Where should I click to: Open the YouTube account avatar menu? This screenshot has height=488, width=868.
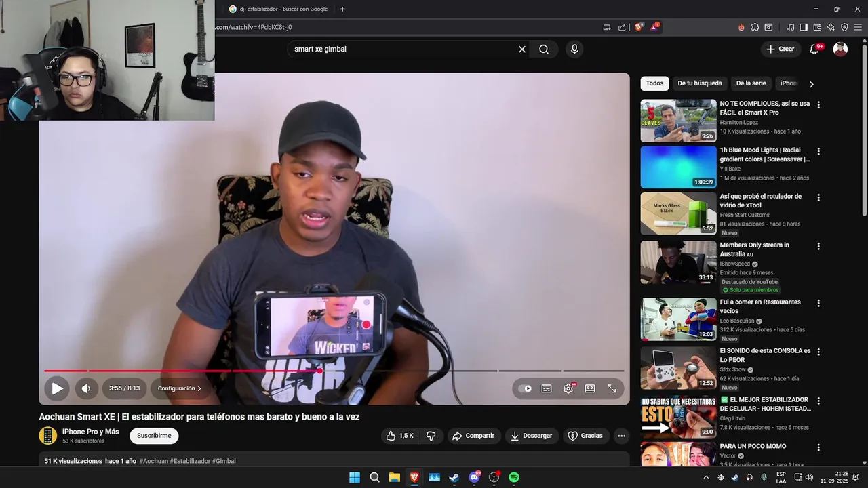pos(840,49)
